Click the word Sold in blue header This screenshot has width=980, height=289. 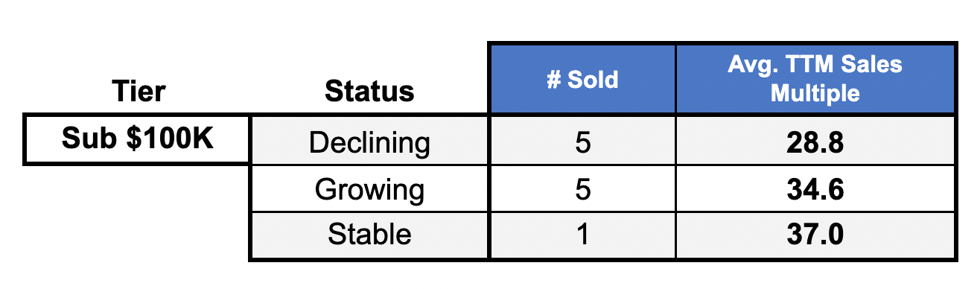pos(593,80)
